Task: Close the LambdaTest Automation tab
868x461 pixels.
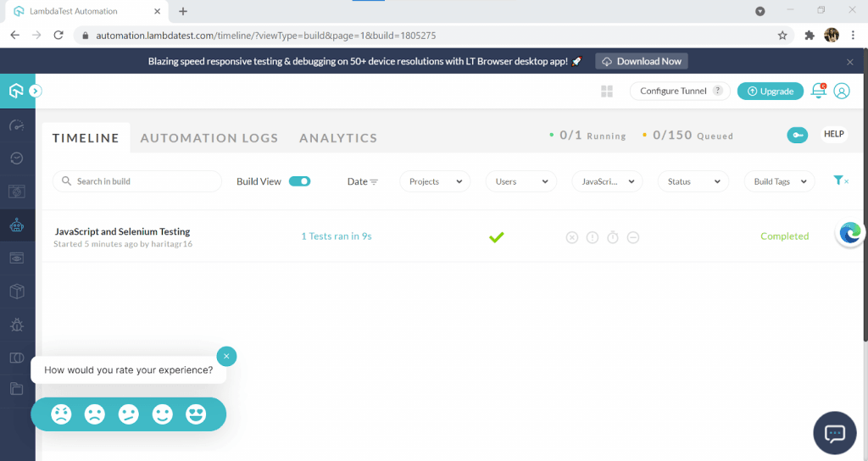Action: [x=157, y=11]
